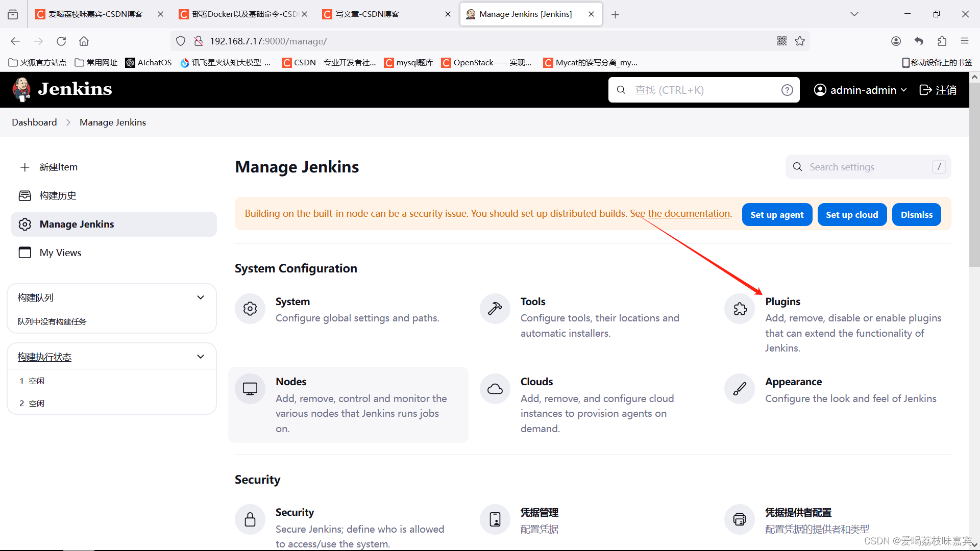The height and width of the screenshot is (551, 980).
Task: Go to browser home page icon
Action: pos(84,41)
